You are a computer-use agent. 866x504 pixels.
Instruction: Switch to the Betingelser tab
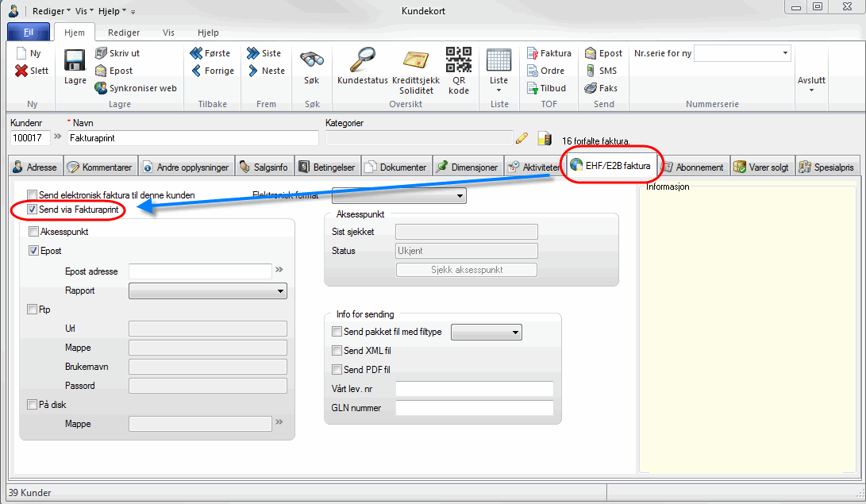[x=328, y=167]
